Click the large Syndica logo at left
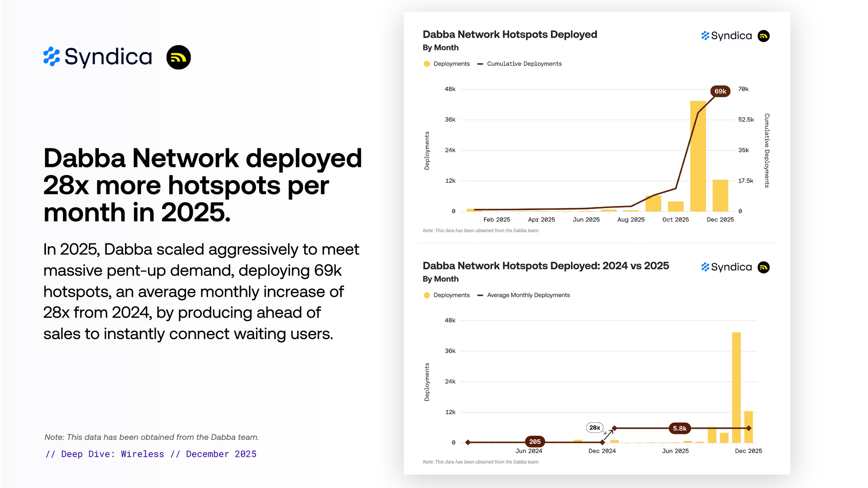The image size is (868, 488). [98, 57]
